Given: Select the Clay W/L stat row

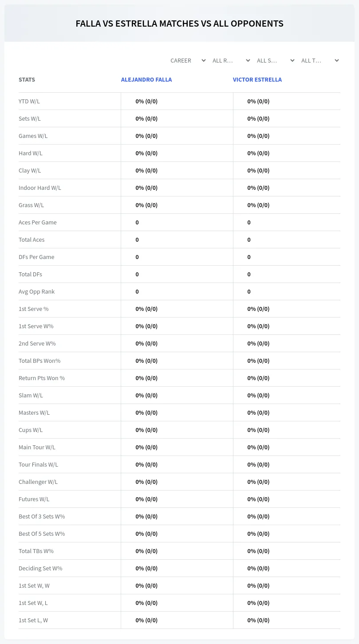Looking at the screenshot, I should click(x=179, y=170).
